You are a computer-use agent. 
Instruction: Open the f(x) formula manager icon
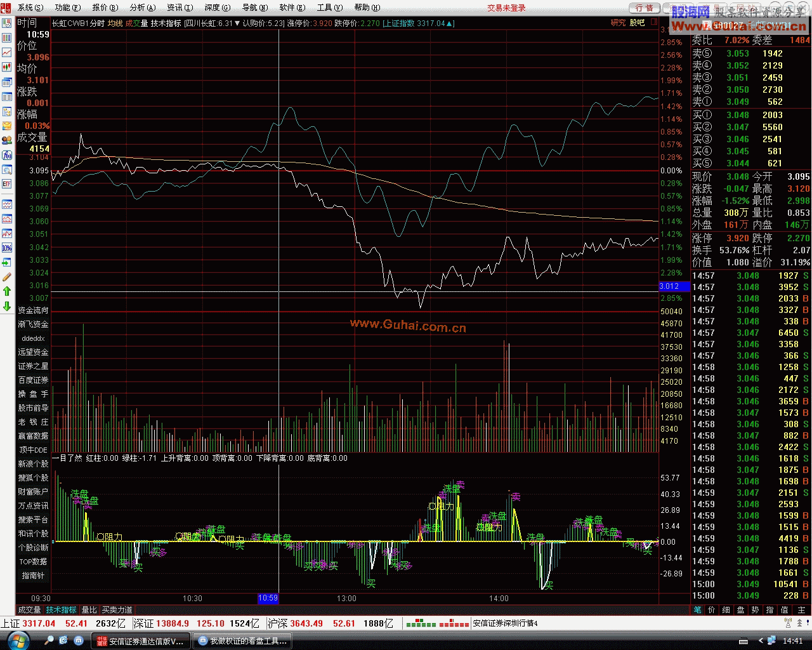point(7,155)
